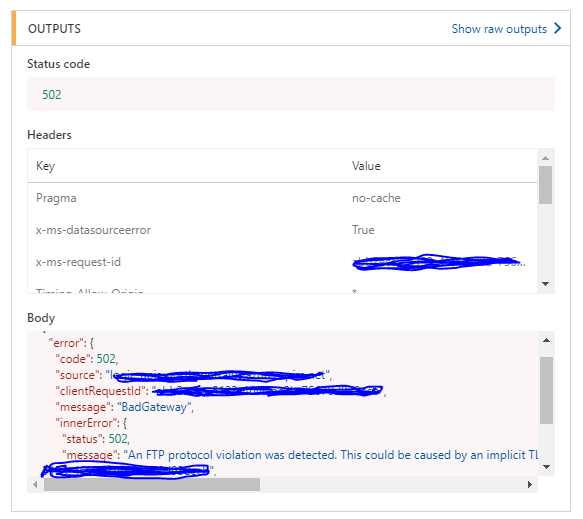Image resolution: width=583 pixels, height=519 pixels.
Task: Click the FTP protocol violation message text
Action: click(331, 455)
